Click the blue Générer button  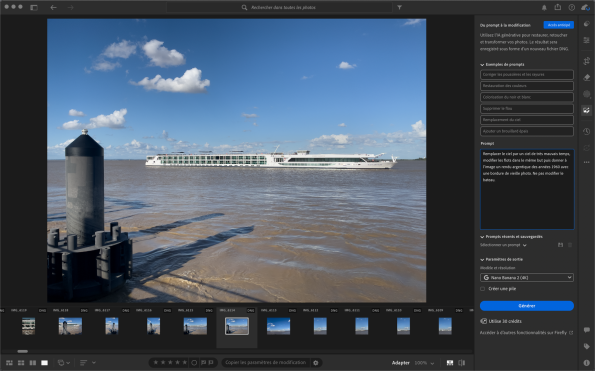point(527,306)
